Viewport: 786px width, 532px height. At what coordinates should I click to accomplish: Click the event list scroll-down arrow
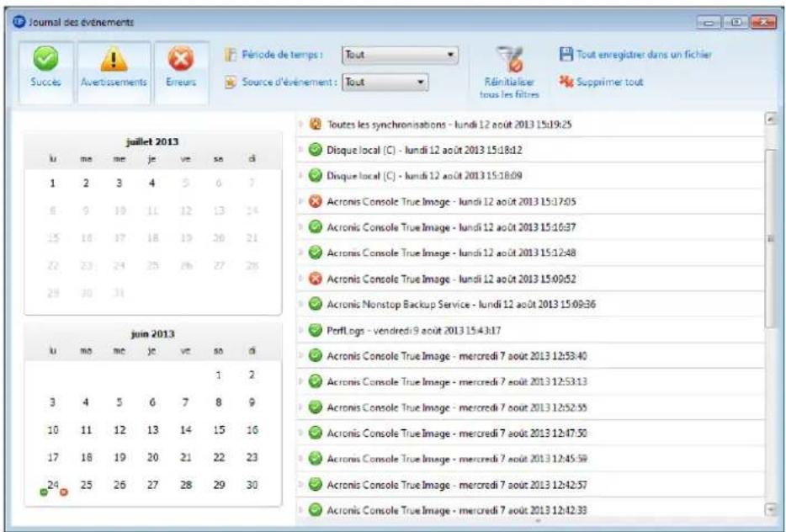tap(771, 509)
